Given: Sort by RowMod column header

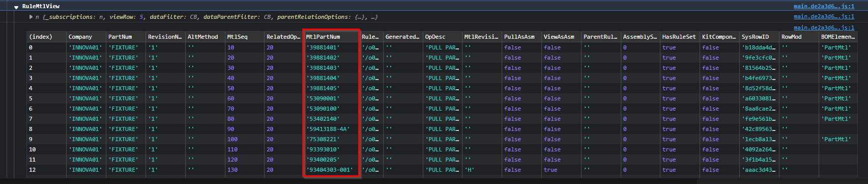Looking at the screenshot, I should pyautogui.click(x=799, y=37).
